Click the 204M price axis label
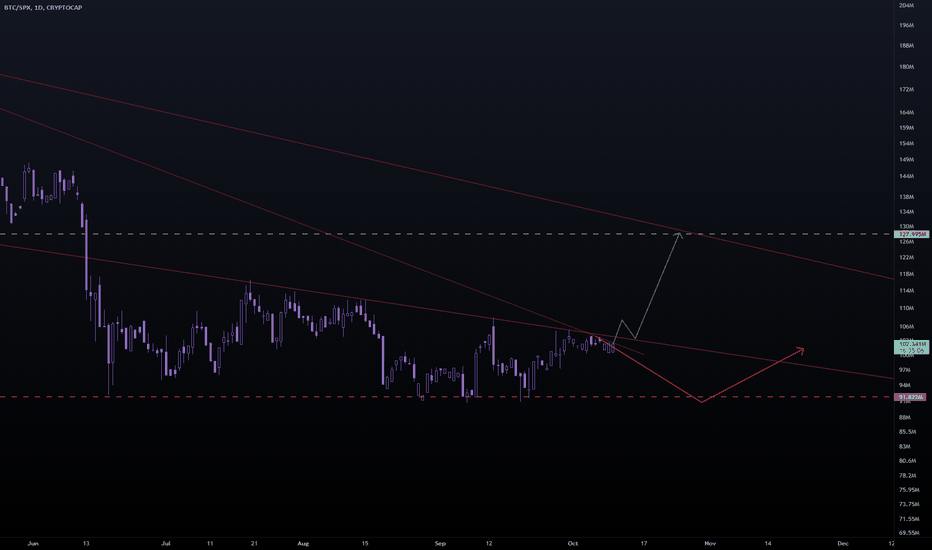 (x=906, y=5)
